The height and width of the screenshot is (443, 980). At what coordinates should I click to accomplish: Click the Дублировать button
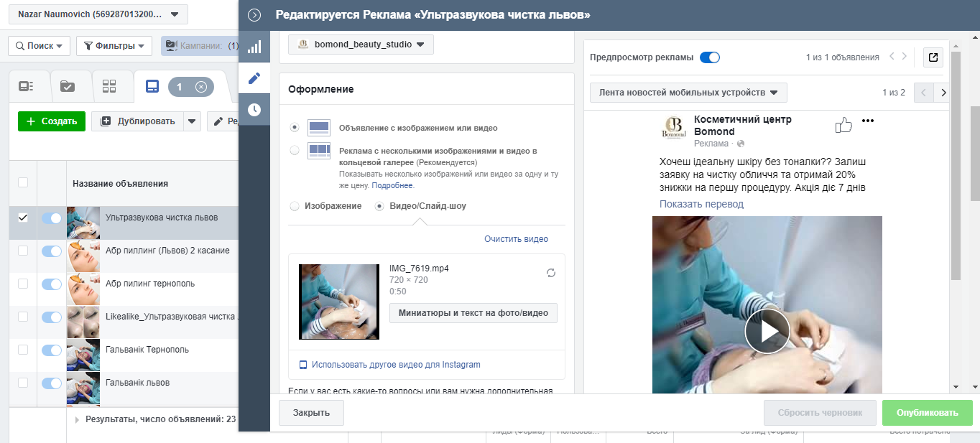click(x=137, y=121)
